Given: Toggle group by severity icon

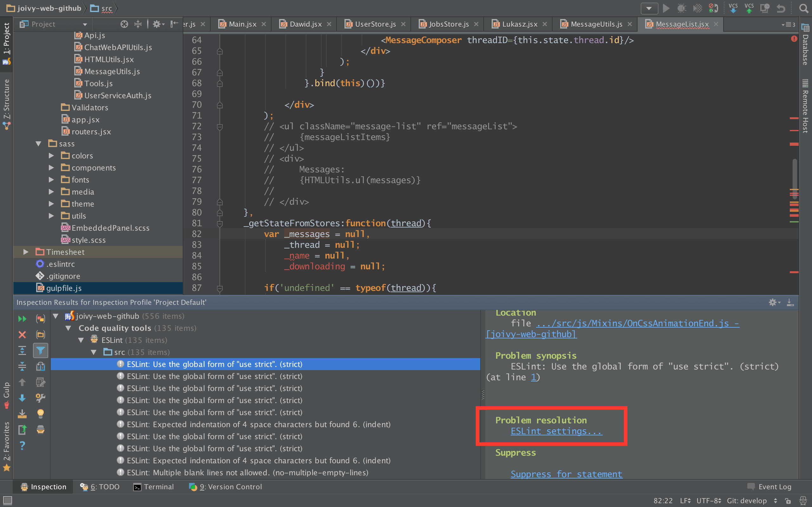Looking at the screenshot, I should click(41, 318).
